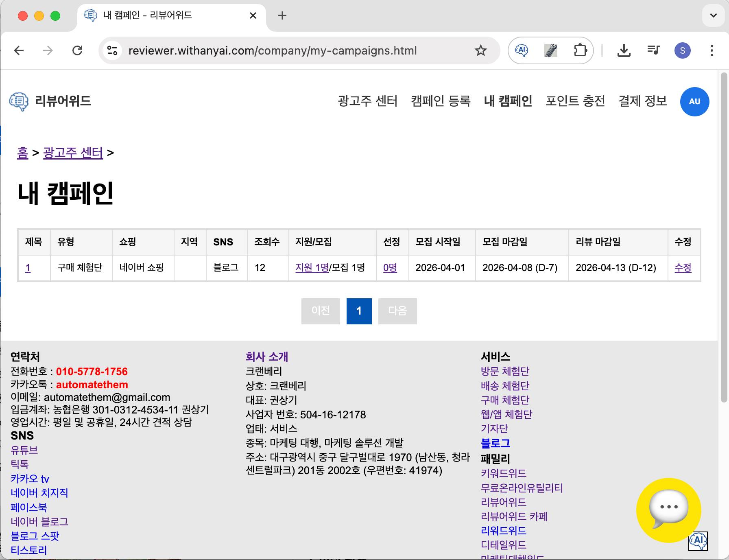The image size is (729, 560).
Task: Click the site information icon in address bar
Action: click(x=112, y=50)
